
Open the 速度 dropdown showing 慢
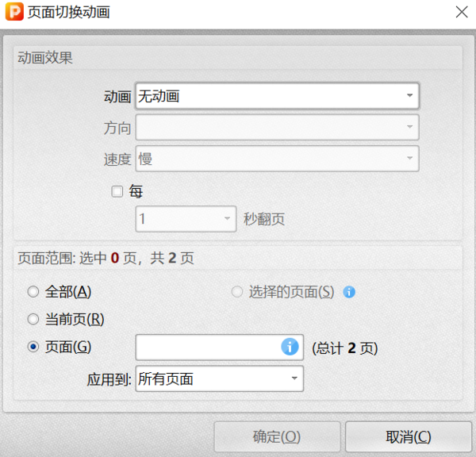277,159
